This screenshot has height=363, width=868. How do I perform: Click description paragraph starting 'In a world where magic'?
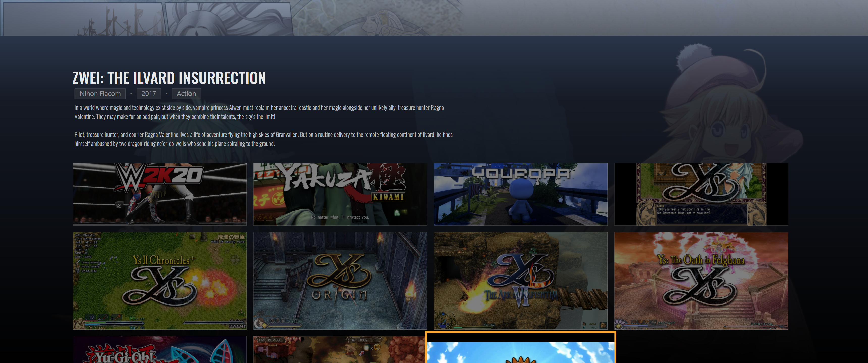pos(259,112)
